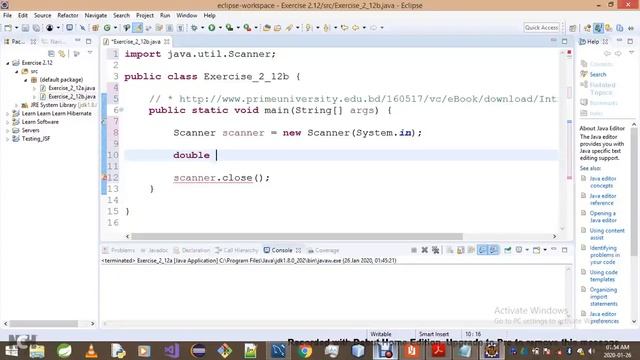Switch to the Coverage tab
Viewport: 640px width, 360px height.
pos(324,250)
